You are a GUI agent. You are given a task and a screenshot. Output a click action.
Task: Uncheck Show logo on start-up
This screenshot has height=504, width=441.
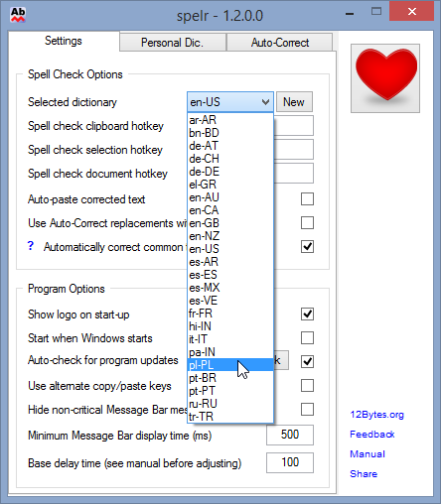[x=307, y=315]
